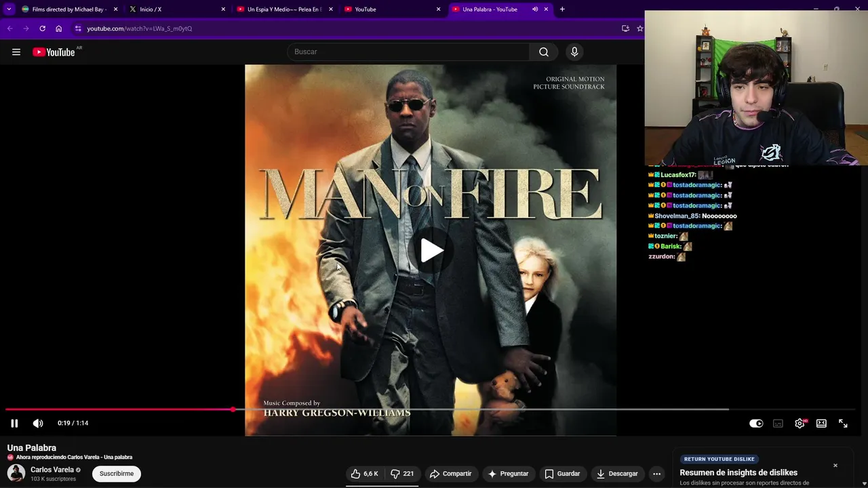Close the Inicio / X tab
Image resolution: width=868 pixels, height=488 pixels.
(223, 9)
